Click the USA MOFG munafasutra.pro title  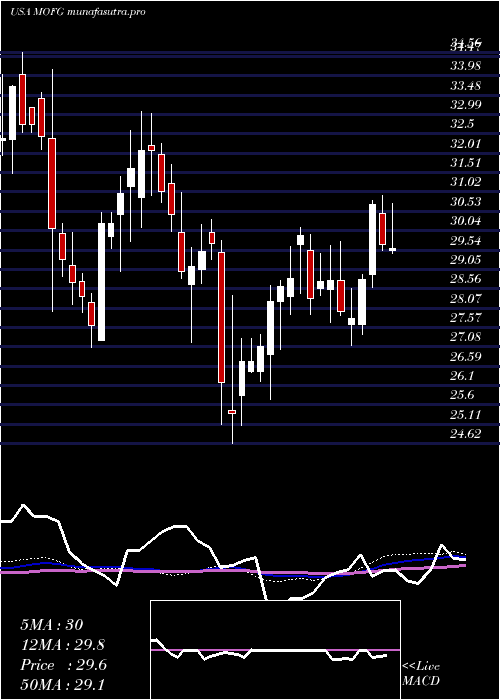pos(77,12)
